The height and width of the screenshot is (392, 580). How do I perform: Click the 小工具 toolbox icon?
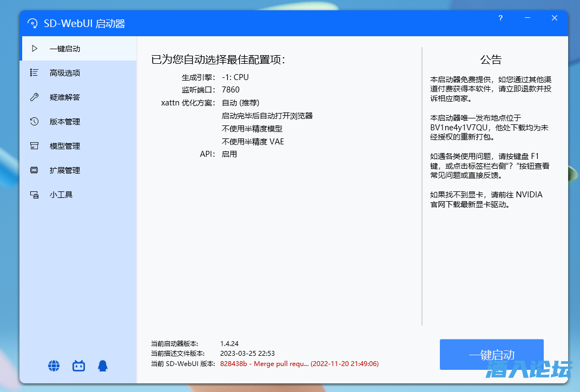point(35,195)
